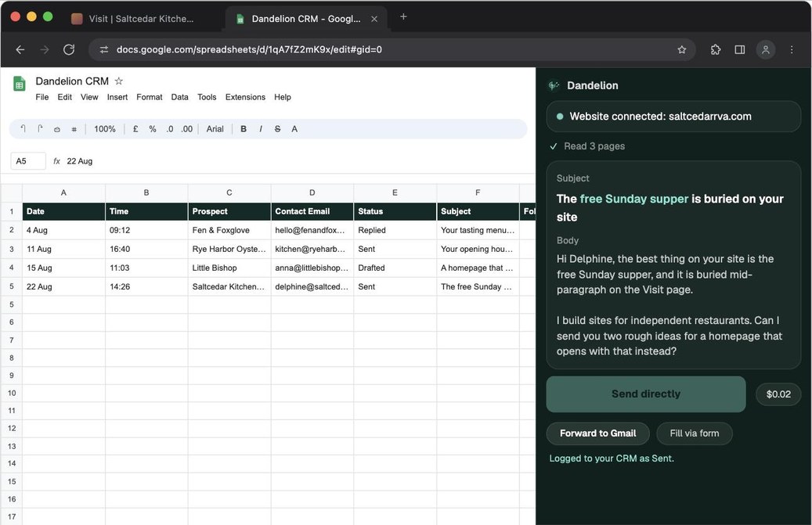The image size is (812, 525).
Task: Open the Arial font dropdown
Action: click(215, 129)
